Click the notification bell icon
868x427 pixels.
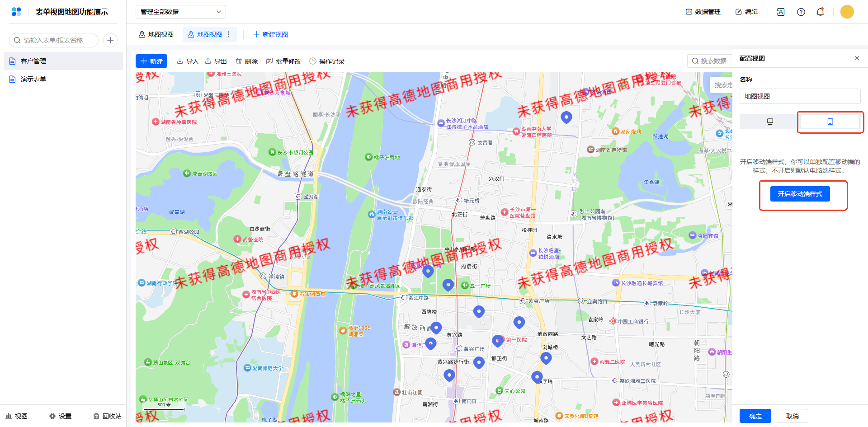tap(820, 12)
